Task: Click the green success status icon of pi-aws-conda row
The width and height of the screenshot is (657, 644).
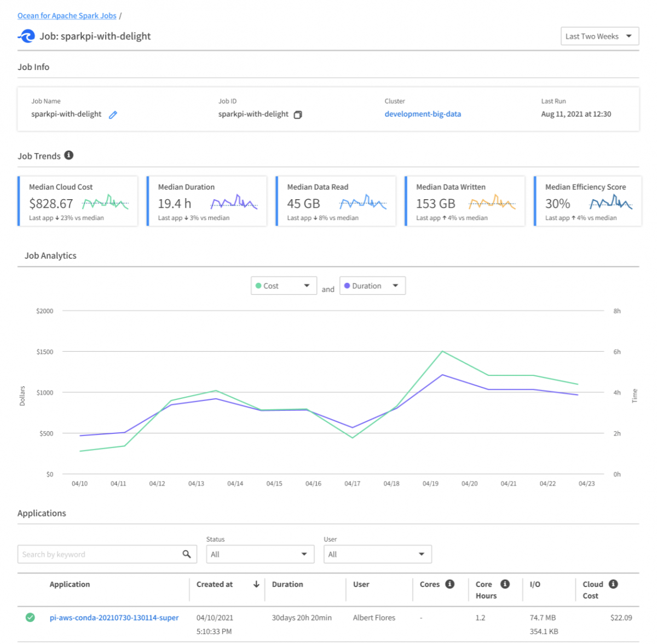Action: [30, 618]
